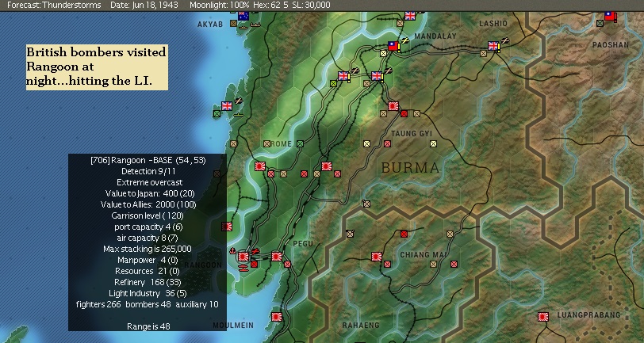This screenshot has height=343, width=644.
Task: Select the British flag base on the coastal island
Action: (x=227, y=106)
